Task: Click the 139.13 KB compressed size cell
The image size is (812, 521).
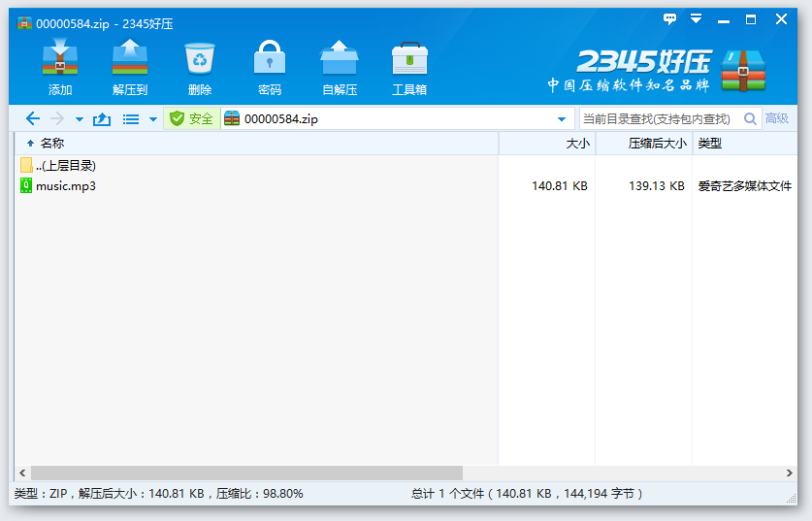Action: click(x=657, y=186)
